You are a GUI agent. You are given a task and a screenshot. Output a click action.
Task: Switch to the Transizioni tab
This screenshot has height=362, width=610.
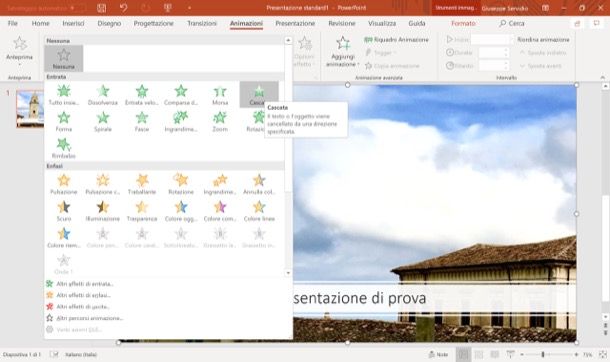point(202,23)
